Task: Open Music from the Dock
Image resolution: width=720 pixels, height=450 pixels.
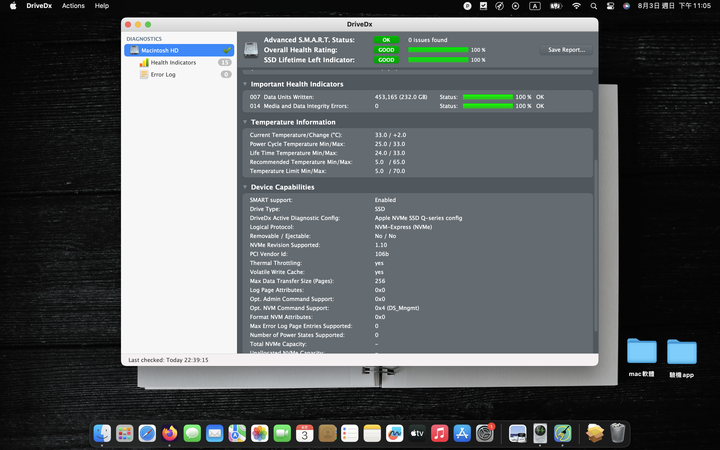Action: click(x=439, y=433)
